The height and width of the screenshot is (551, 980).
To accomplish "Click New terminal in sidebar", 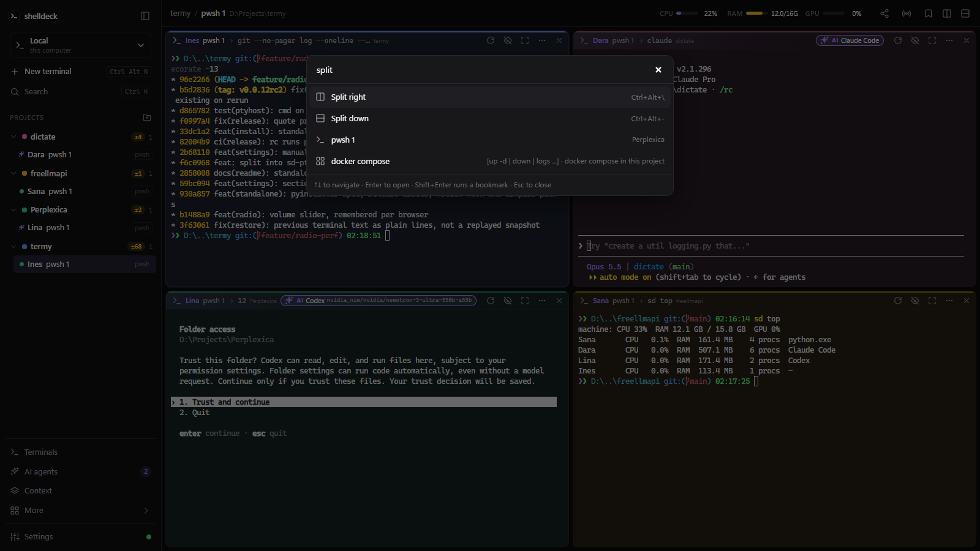I will coord(80,72).
